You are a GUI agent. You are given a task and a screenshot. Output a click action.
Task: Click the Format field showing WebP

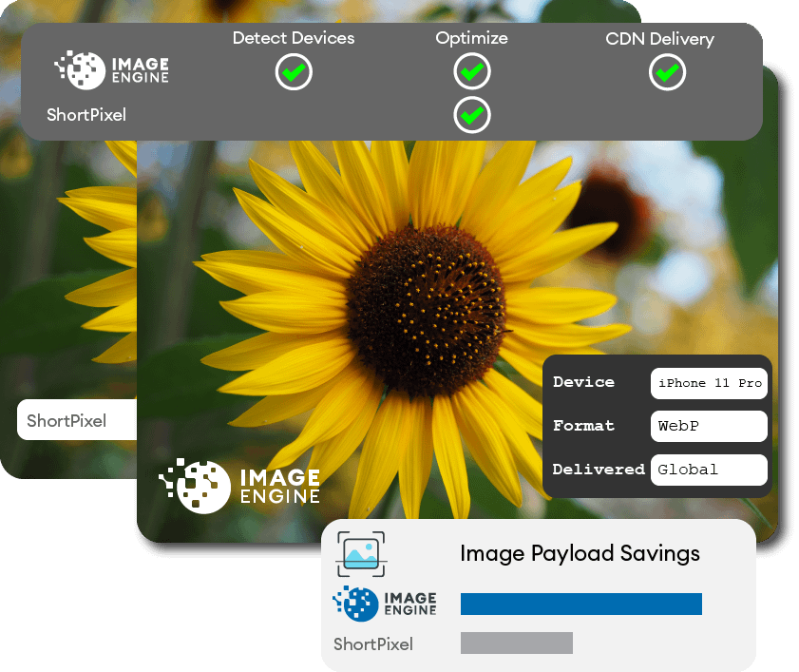[x=709, y=426]
